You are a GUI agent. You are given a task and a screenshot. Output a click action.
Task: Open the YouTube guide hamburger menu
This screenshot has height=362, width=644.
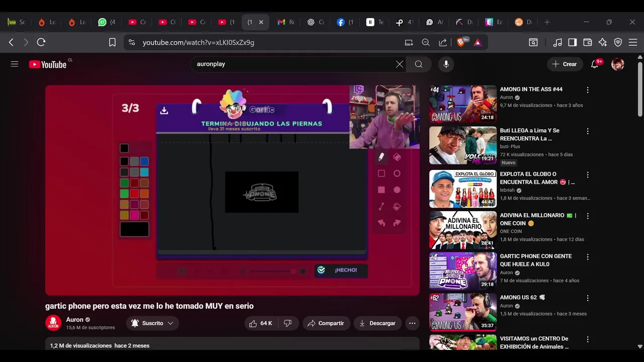tap(15, 64)
